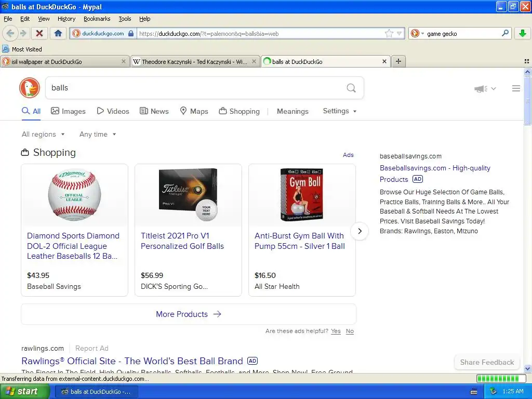Screen dimensions: 532x399
Task: Open Baseballsavings.com High-quality Products link
Action: pos(435,174)
